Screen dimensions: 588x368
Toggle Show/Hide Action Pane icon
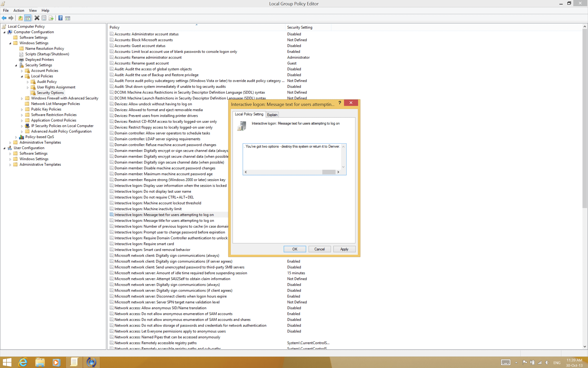(x=68, y=18)
